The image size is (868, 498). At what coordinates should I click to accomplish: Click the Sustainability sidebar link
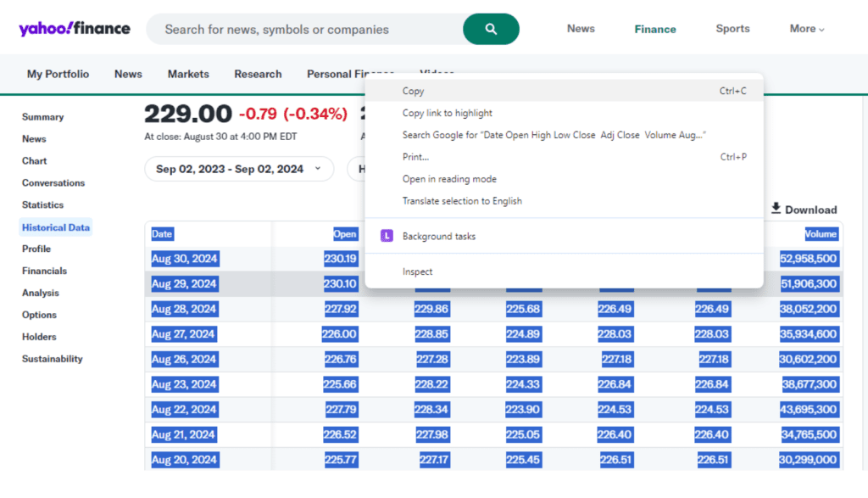53,359
